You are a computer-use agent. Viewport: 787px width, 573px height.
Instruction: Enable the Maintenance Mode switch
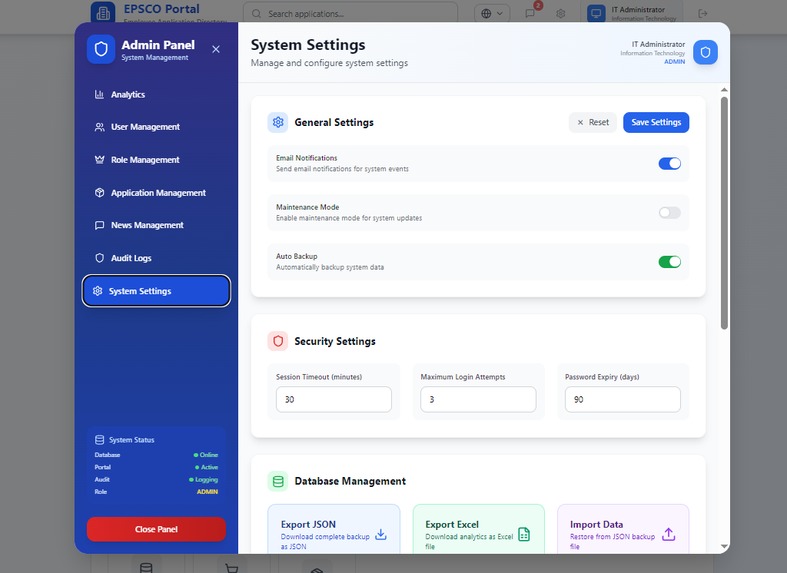click(x=670, y=212)
